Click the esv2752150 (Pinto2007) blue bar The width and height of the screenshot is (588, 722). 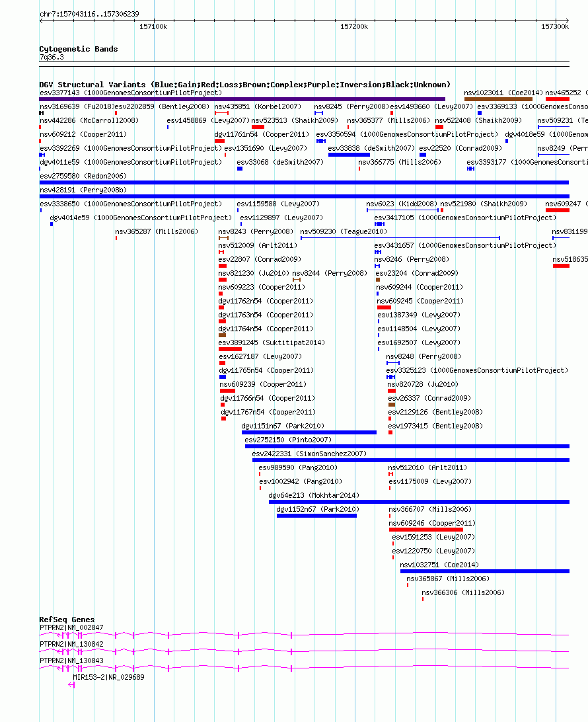(x=407, y=446)
